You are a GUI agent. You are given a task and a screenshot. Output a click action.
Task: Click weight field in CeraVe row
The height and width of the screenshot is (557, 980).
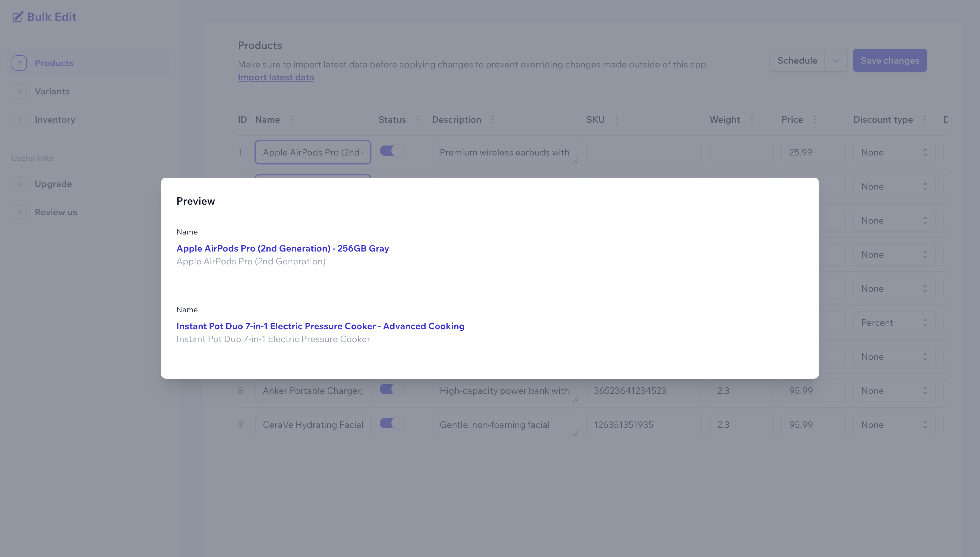(x=742, y=425)
